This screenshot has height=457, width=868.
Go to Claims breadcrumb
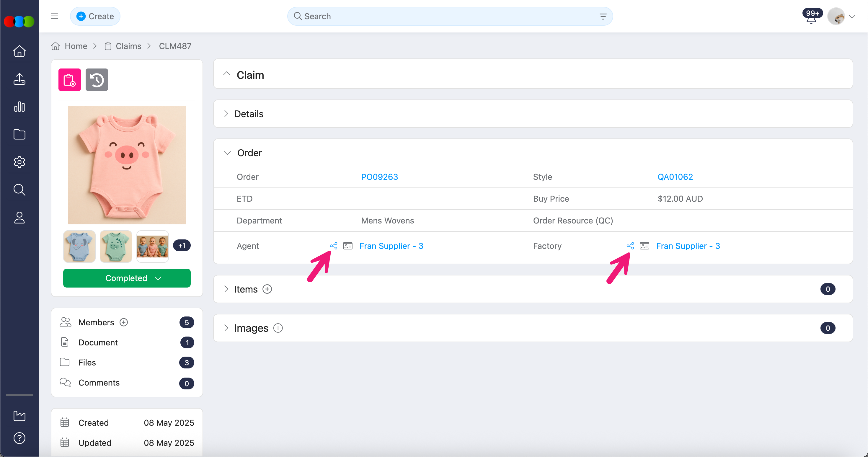[x=128, y=46]
